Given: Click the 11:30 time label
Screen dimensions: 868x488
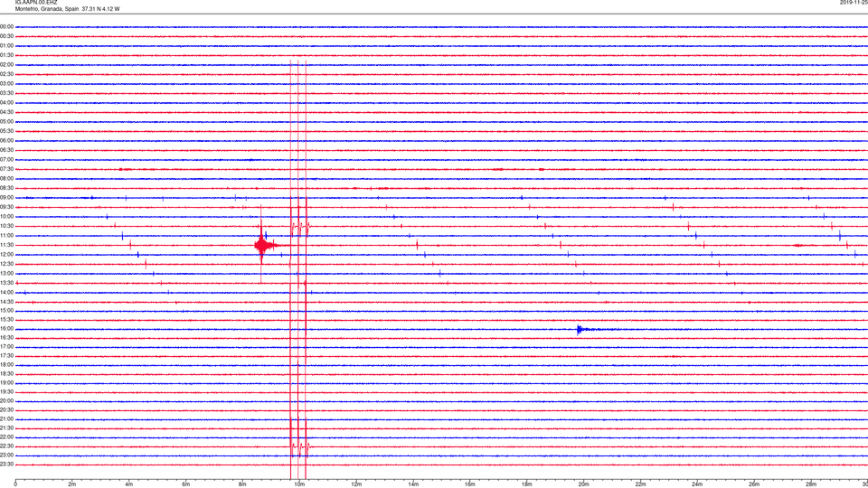Looking at the screenshot, I should [x=6, y=245].
